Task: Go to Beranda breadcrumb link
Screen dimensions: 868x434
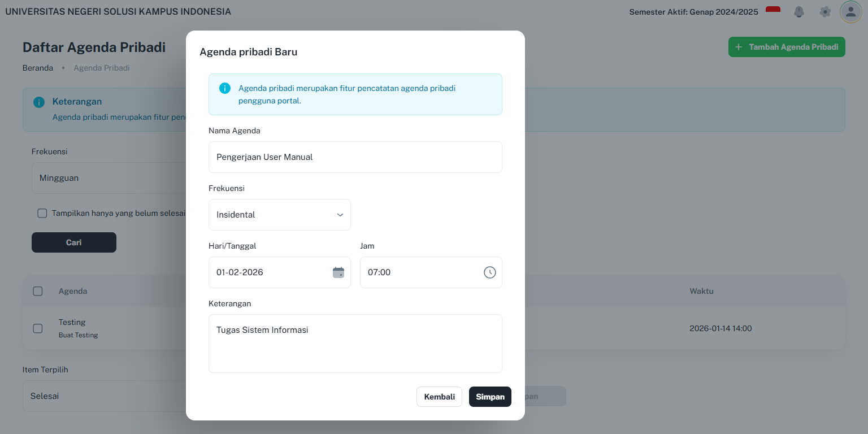Action: click(x=38, y=68)
